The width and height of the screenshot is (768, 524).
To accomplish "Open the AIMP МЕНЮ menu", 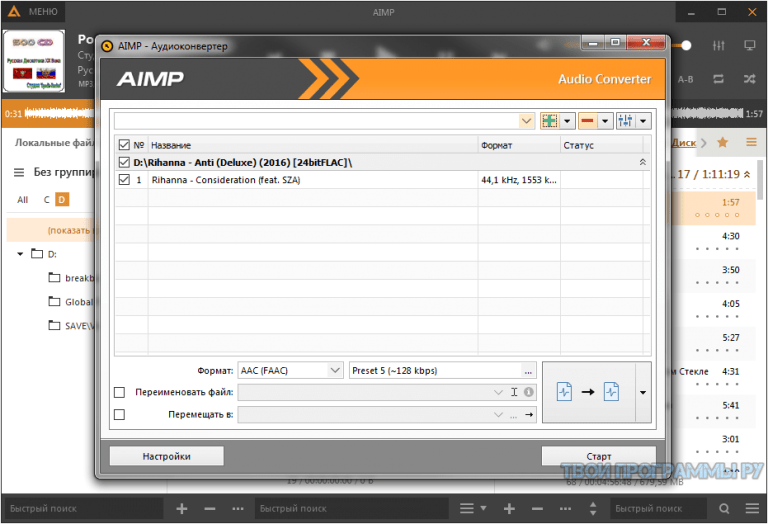I will point(33,11).
